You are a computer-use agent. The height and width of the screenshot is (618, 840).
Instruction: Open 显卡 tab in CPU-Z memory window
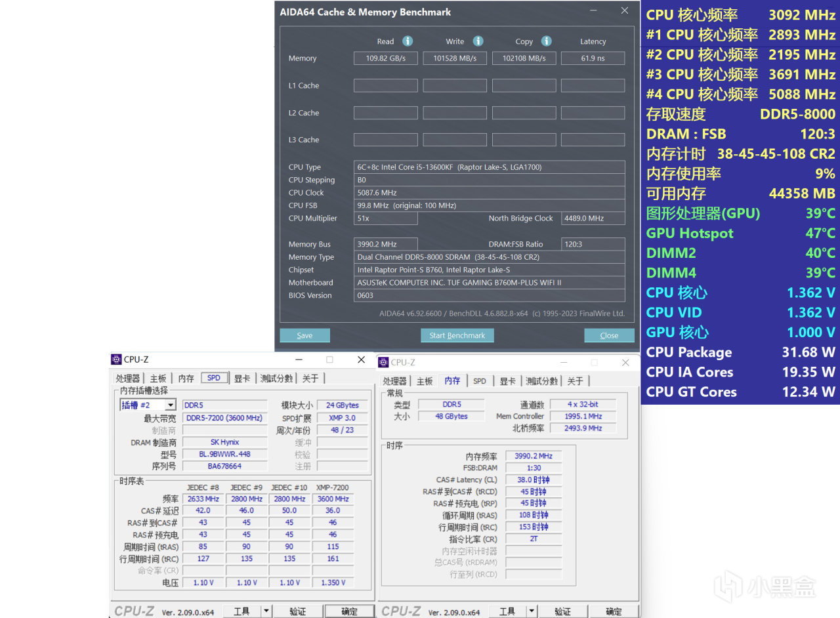tap(507, 381)
